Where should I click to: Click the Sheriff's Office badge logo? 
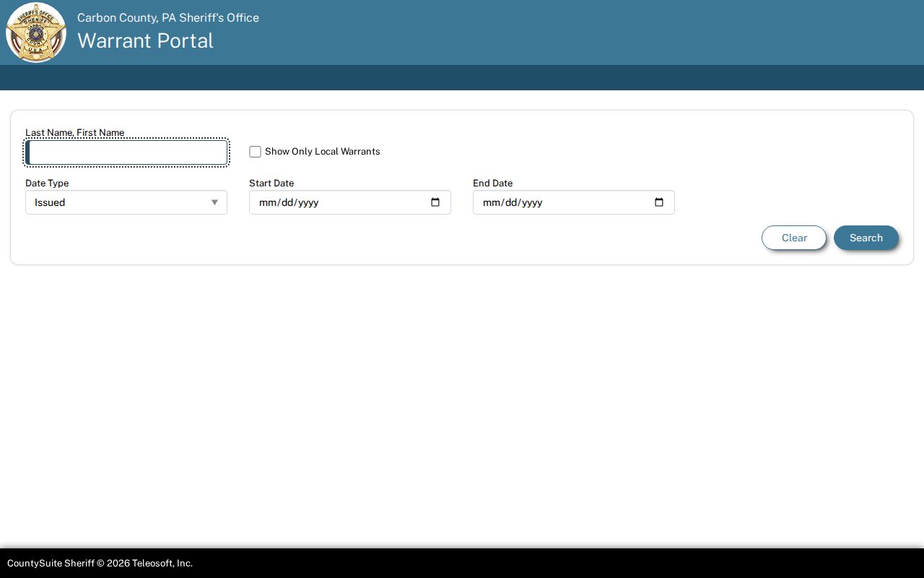click(x=36, y=33)
